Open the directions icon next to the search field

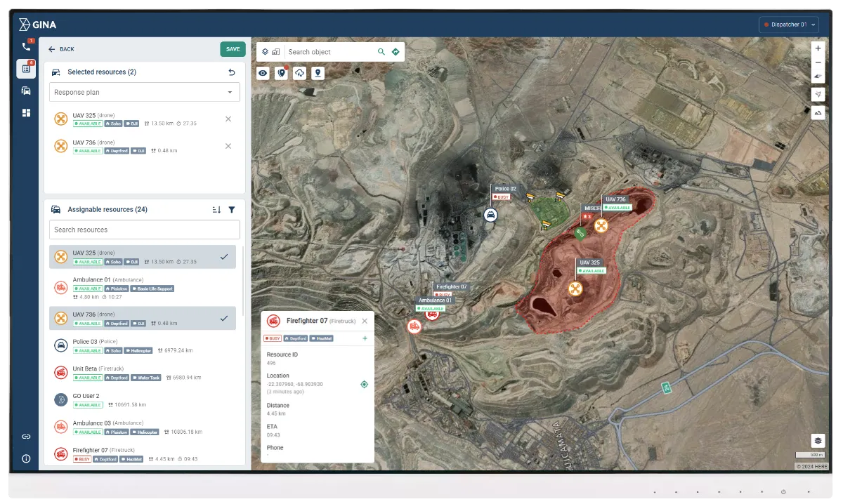coord(395,51)
